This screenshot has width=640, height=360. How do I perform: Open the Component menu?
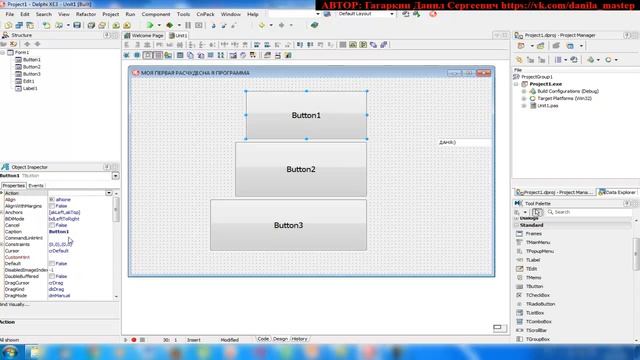click(x=156, y=14)
